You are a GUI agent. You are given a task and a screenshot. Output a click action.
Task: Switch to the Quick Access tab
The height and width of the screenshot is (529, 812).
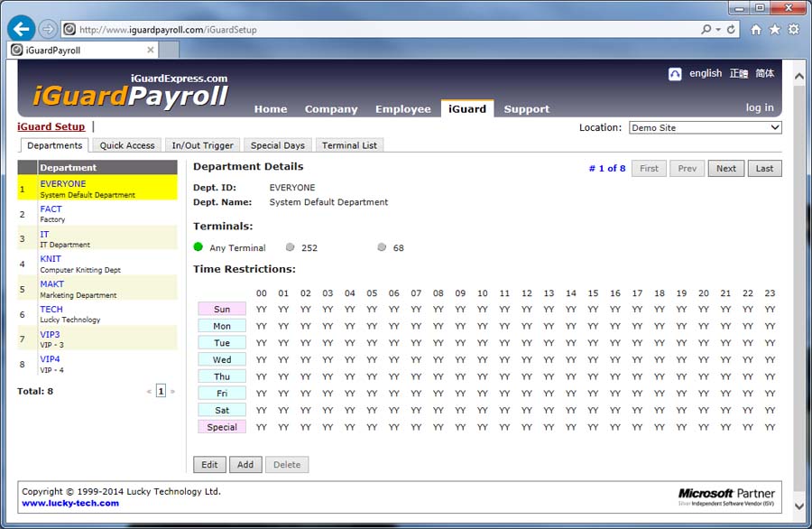tap(127, 145)
